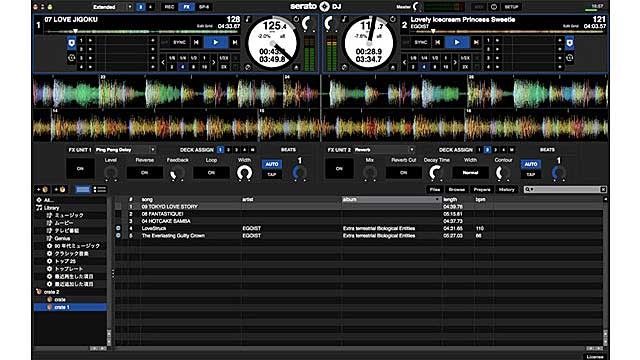Click the Serato DJ logo icon

(x=324, y=6)
